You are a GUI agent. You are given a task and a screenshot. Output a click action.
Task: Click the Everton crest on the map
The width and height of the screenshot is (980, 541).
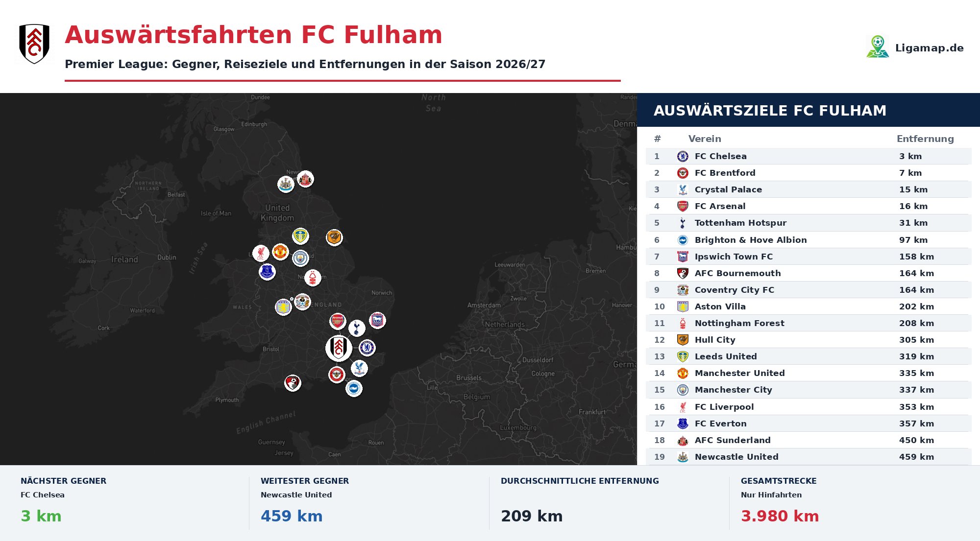click(x=267, y=271)
